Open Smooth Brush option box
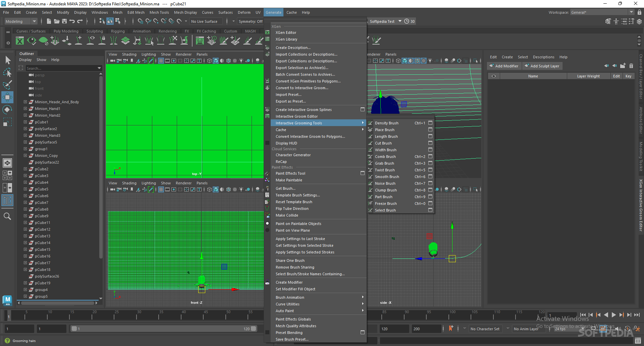Viewport: 644px width, 346px height. tap(430, 177)
